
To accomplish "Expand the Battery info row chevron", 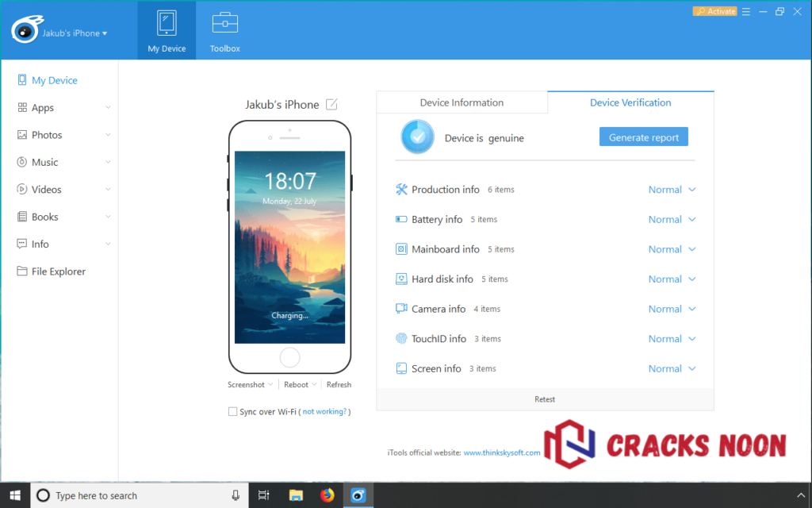I will coord(691,219).
